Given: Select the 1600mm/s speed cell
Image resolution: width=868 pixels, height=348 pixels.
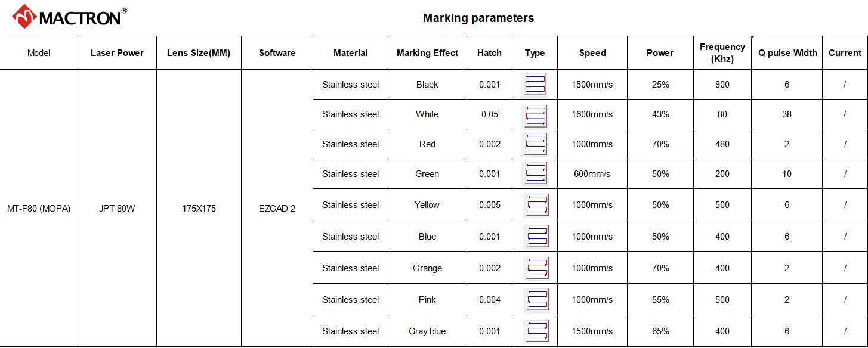Looking at the screenshot, I should coord(592,114).
